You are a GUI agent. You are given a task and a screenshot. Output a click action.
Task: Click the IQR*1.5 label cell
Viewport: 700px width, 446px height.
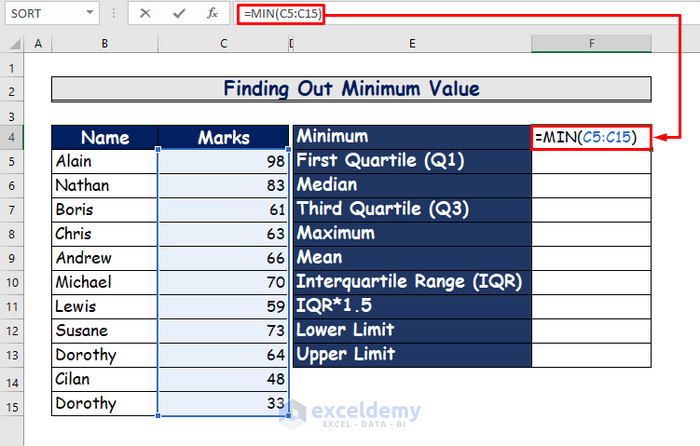click(412, 306)
